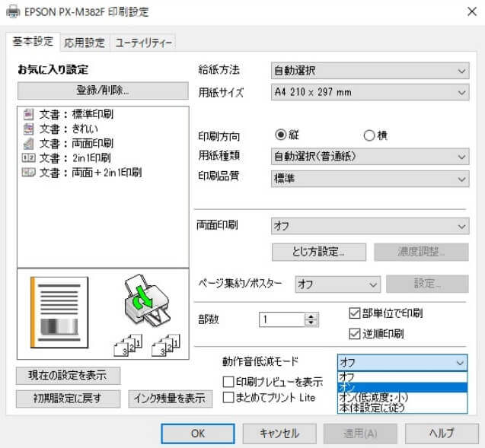The image size is (485, 448).
Task: Click the 文書：標準印刷 text
Action: pos(76,114)
